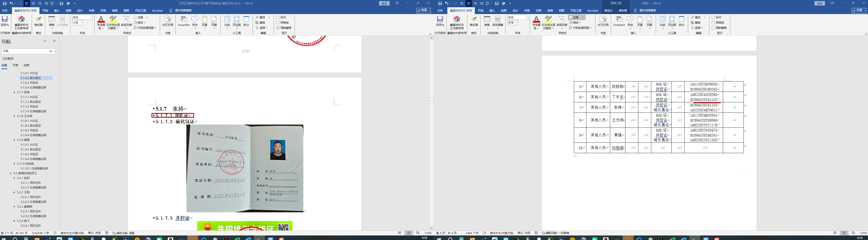Viewport: 868px width, 240px height.
Task: Enable 标尺 ruler checkbox in right window
Action: pyautogui.click(x=713, y=17)
